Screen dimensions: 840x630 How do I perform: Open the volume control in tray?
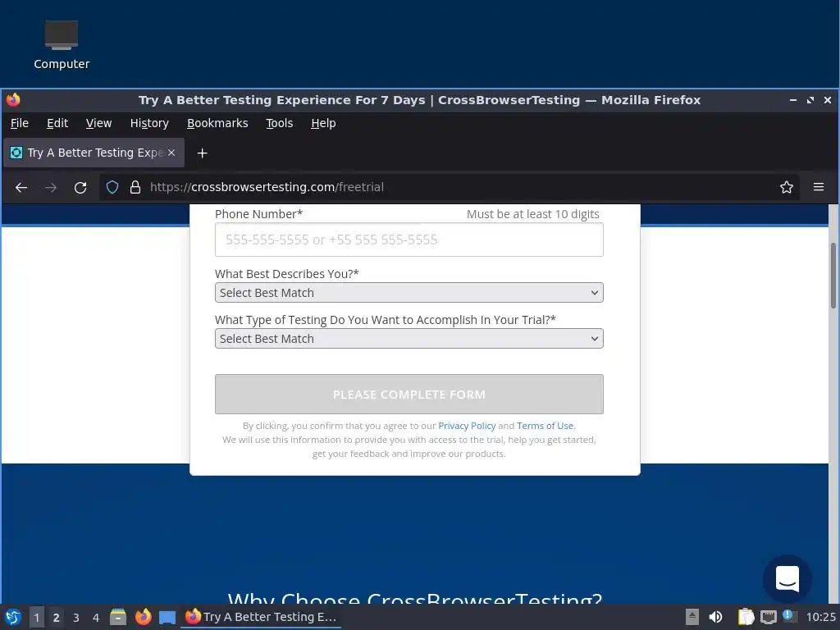coord(715,617)
